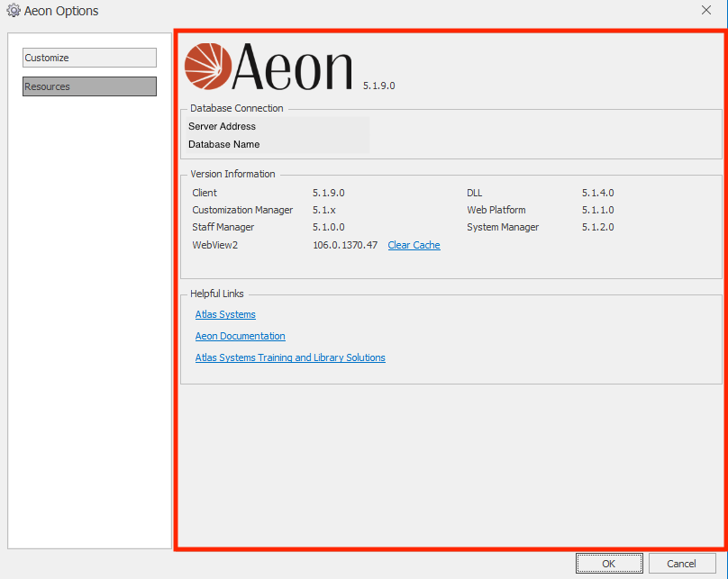Click the Client version value
Viewport: 728px width, 579px height.
click(x=328, y=193)
